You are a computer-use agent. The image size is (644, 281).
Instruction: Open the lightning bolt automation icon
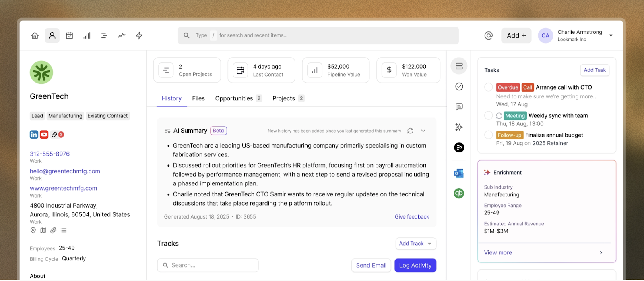(x=139, y=35)
